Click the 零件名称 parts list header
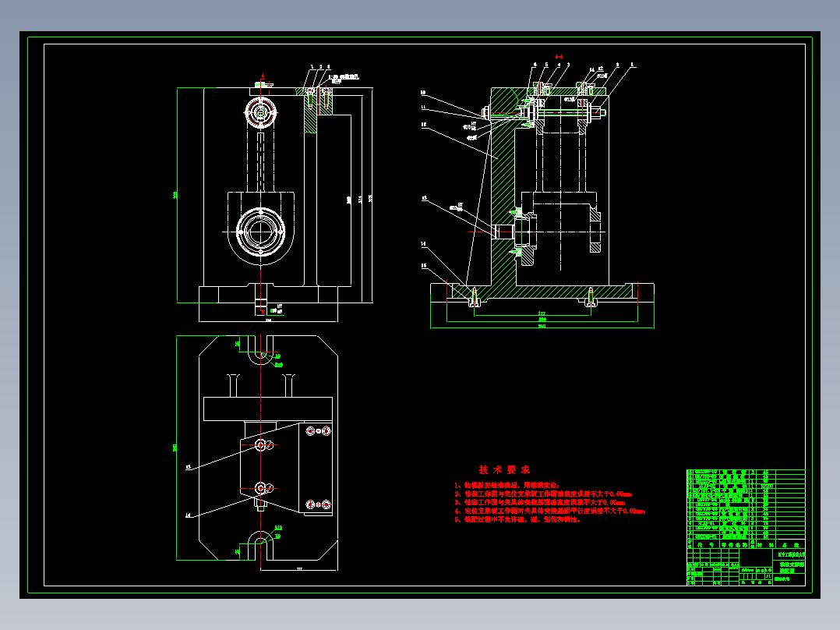Image resolution: width=840 pixels, height=630 pixels. 734,545
